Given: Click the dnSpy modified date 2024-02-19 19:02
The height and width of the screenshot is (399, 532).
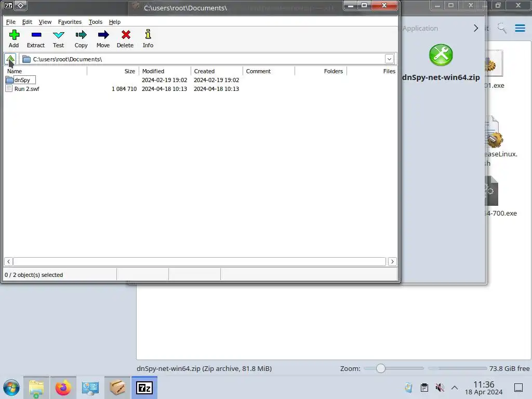Looking at the screenshot, I should pos(165,80).
